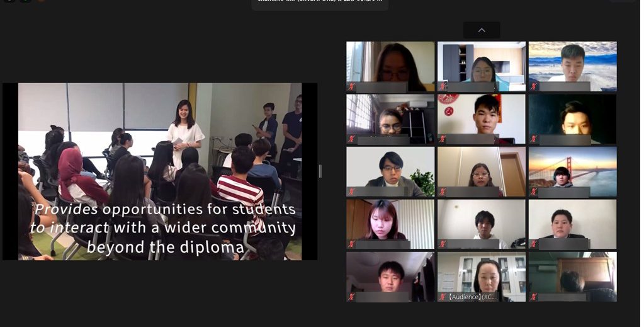Select the tile of woman beside window curtains
644x327 pixels.
390,66
